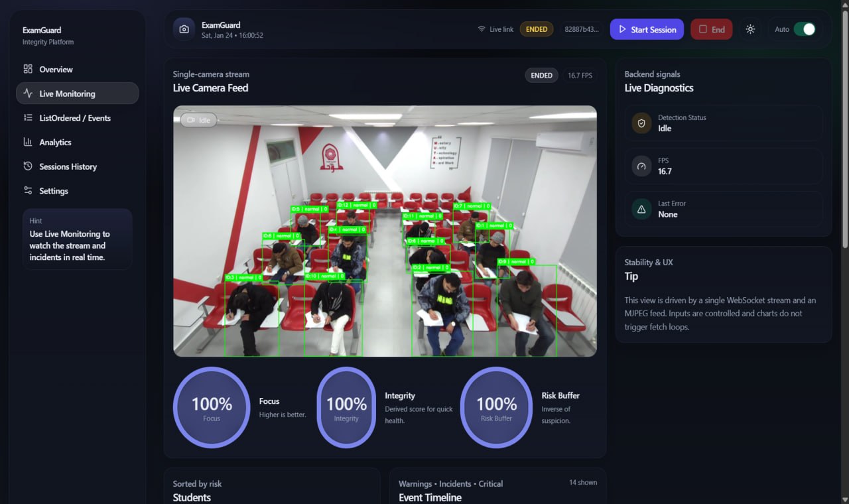Image resolution: width=849 pixels, height=504 pixels.
Task: Click the Idle camera badge on feed
Action: pyautogui.click(x=199, y=120)
